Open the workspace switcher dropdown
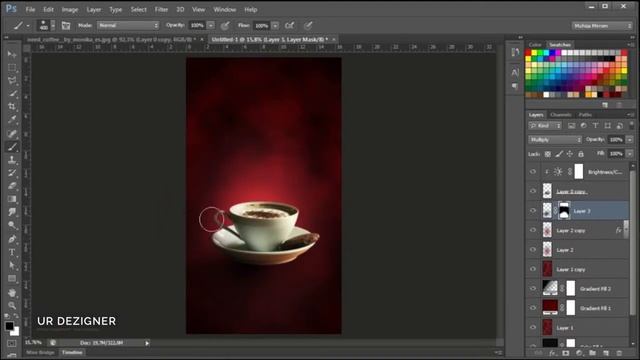The height and width of the screenshot is (360, 640). (602, 26)
